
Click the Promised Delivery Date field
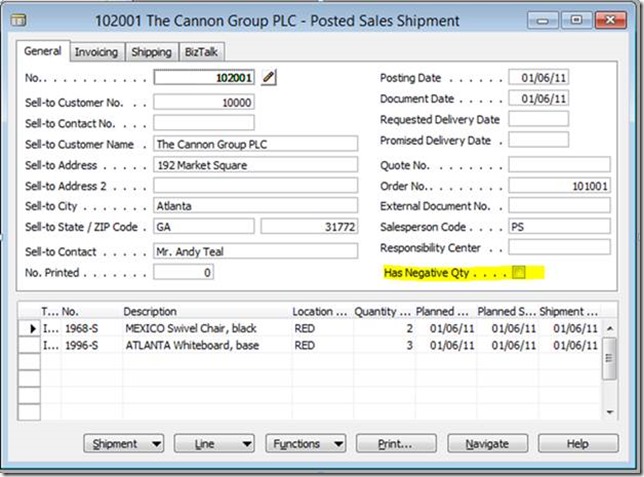538,140
